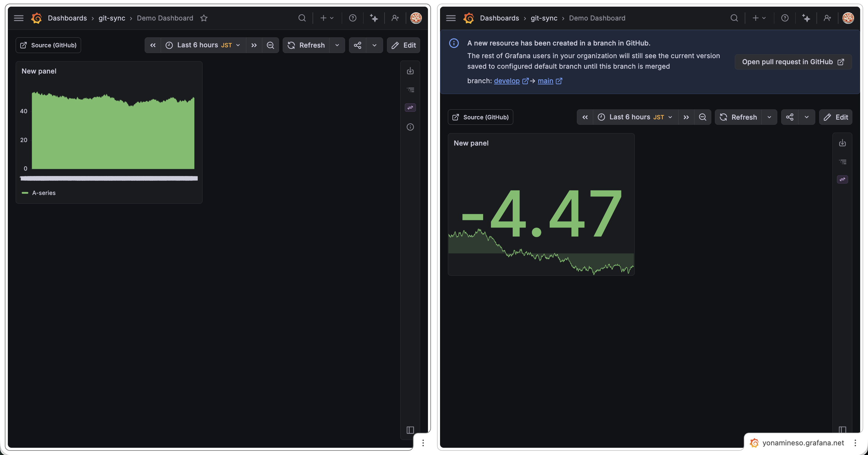Go to Dashboards breadcrumb in right window
Viewport: 868px width, 455px height.
tap(499, 18)
